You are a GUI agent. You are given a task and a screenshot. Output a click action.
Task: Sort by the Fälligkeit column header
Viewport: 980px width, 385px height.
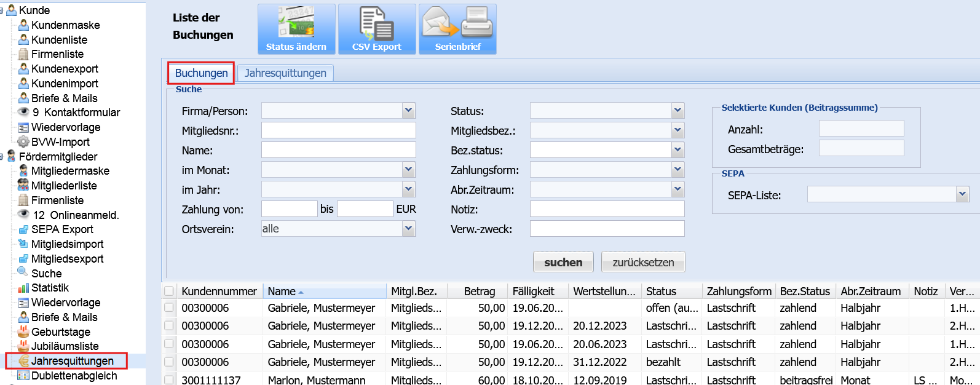(538, 291)
